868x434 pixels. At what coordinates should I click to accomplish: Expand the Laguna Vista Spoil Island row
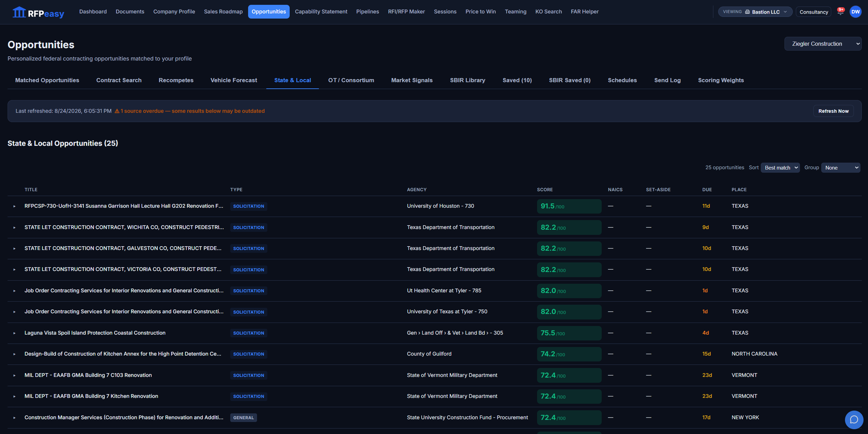(x=14, y=333)
